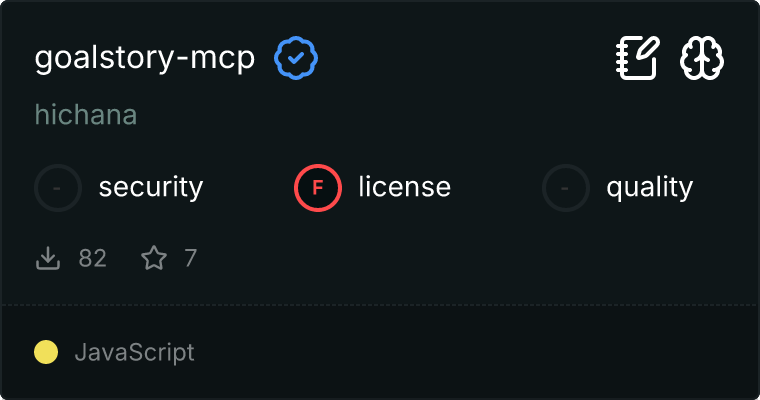
Task: Click the dash inside the quality circle
Action: tap(565, 188)
